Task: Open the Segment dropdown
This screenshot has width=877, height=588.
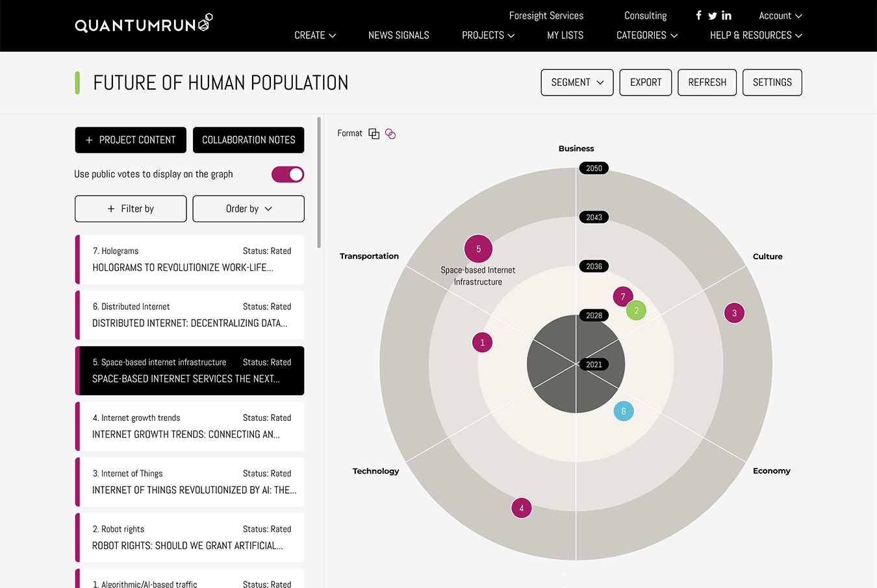Action: coord(577,83)
